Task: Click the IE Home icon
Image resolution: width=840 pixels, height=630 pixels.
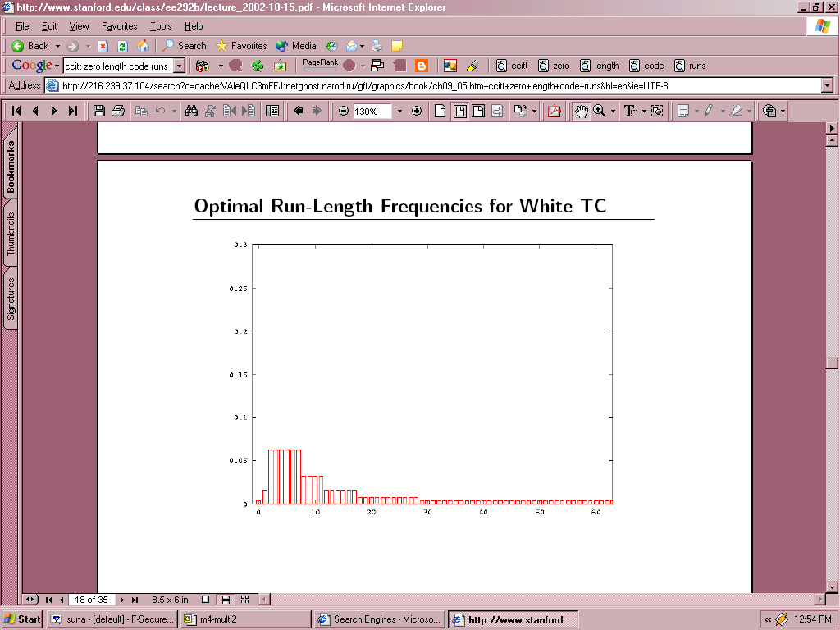Action: (x=143, y=46)
